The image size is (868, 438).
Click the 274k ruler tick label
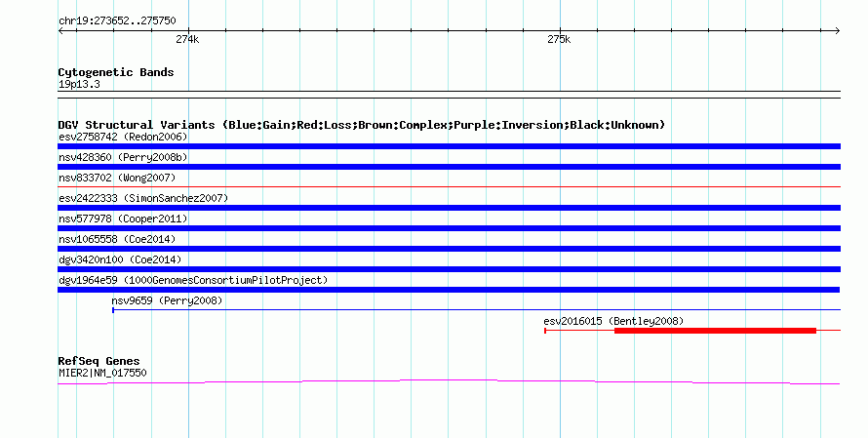point(187,39)
